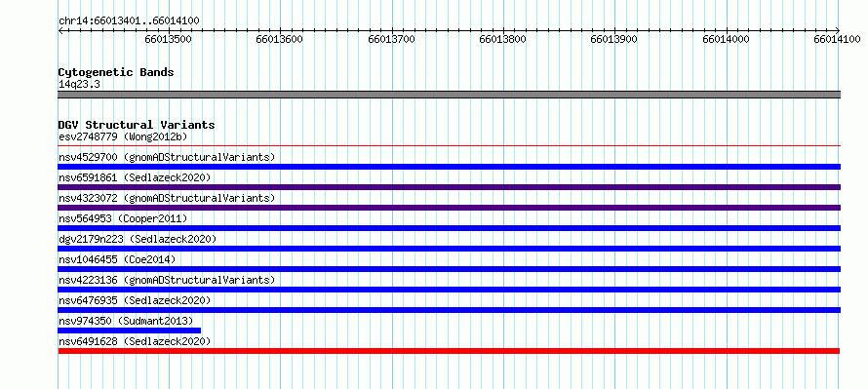Select the blue nsv564953 variant bar
This screenshot has width=868, height=389.
pyautogui.click(x=449, y=228)
